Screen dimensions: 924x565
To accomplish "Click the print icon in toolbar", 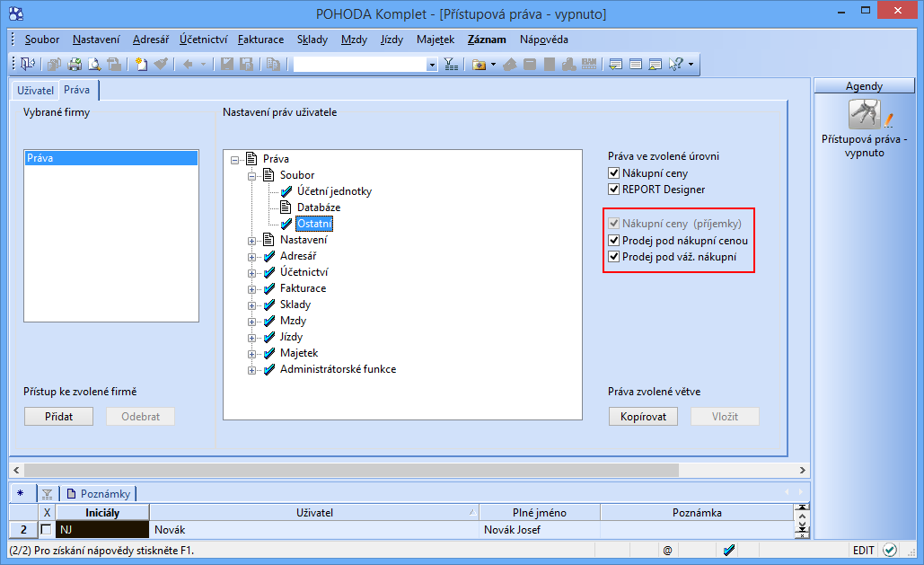I will coord(75,64).
